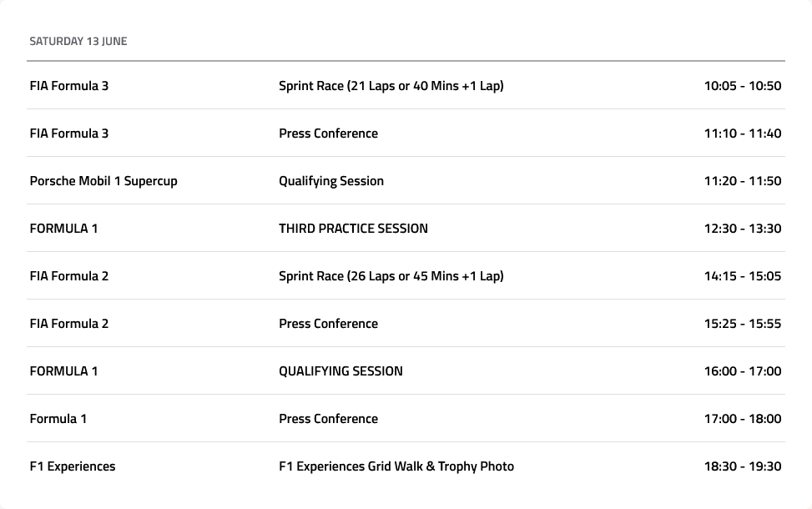Image resolution: width=812 pixels, height=509 pixels.
Task: Click Formula 1 Press Conference entry
Action: point(328,419)
